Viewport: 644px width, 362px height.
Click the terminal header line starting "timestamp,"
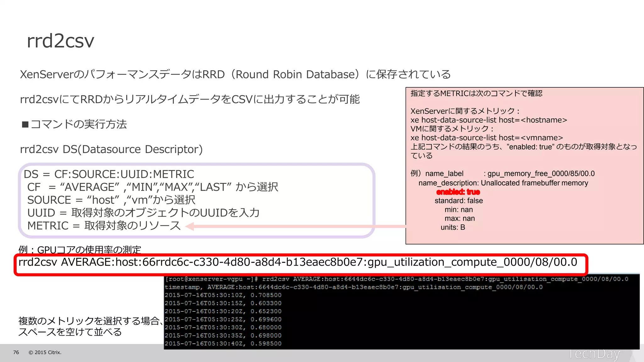354,287
